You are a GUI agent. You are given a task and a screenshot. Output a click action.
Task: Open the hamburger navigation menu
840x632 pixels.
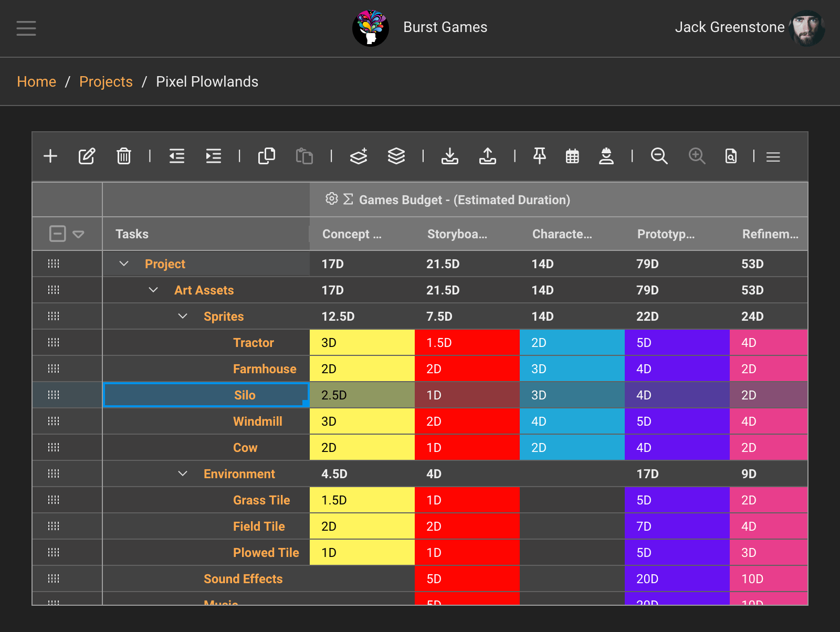[x=26, y=28]
